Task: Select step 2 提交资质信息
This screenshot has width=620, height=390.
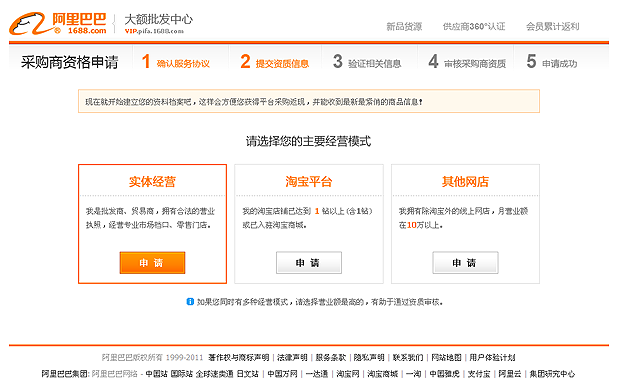Action: [275, 62]
